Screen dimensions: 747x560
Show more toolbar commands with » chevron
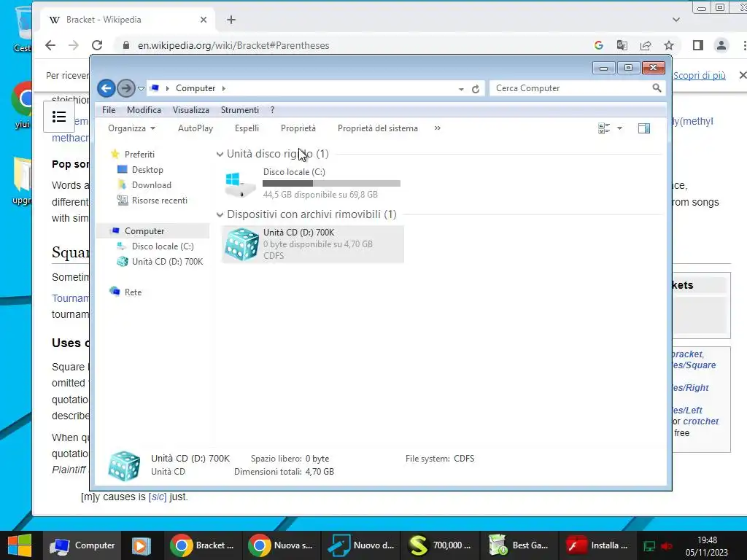click(438, 128)
